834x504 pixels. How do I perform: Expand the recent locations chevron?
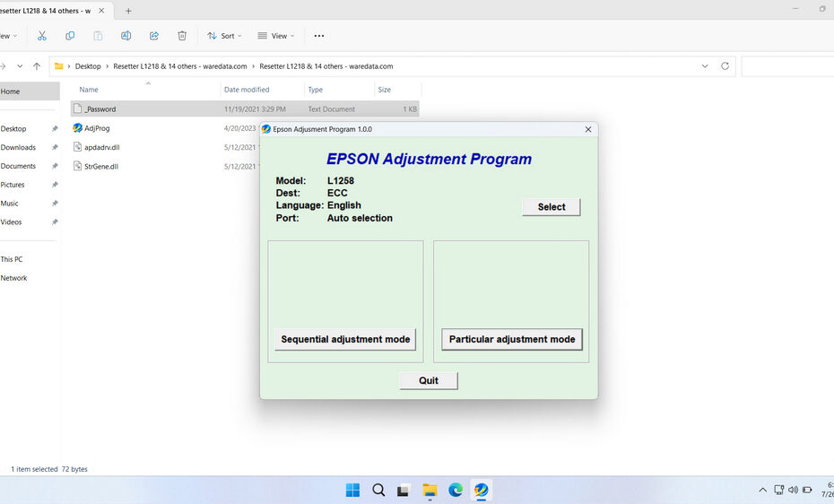click(x=20, y=66)
